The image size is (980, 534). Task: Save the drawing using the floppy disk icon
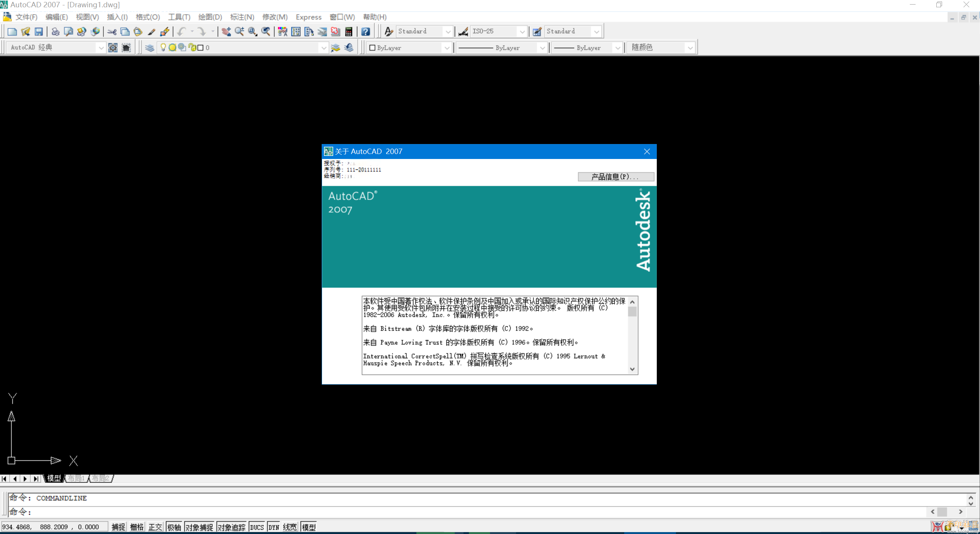(39, 31)
